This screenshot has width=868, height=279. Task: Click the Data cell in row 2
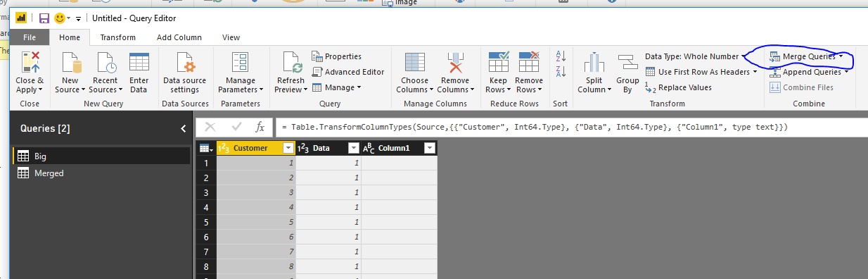coord(328,178)
